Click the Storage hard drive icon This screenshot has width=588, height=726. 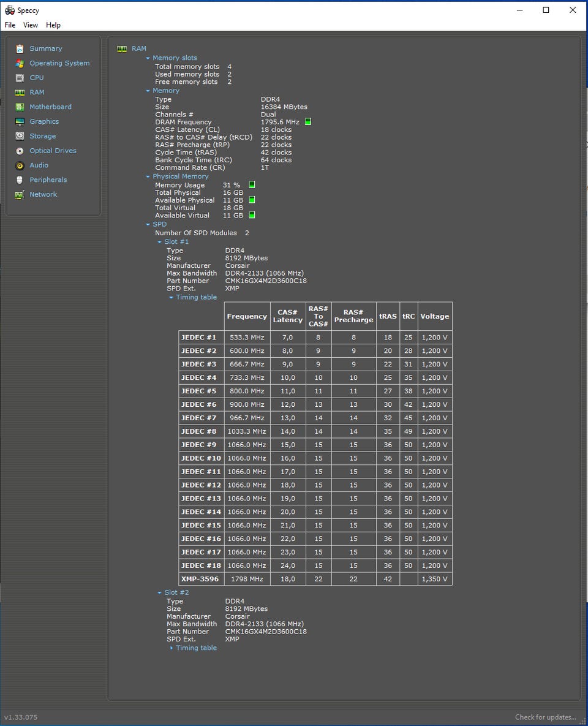tap(20, 136)
